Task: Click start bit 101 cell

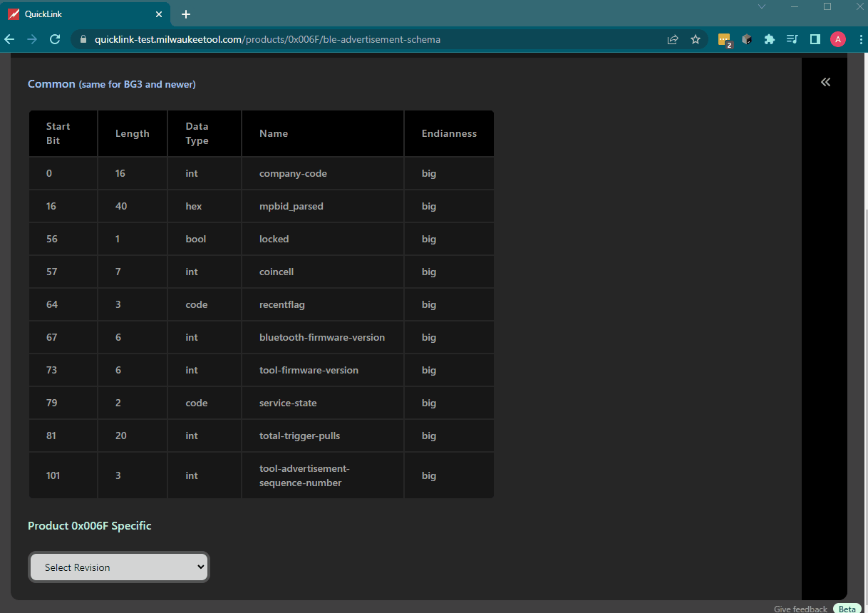Action: (x=63, y=475)
